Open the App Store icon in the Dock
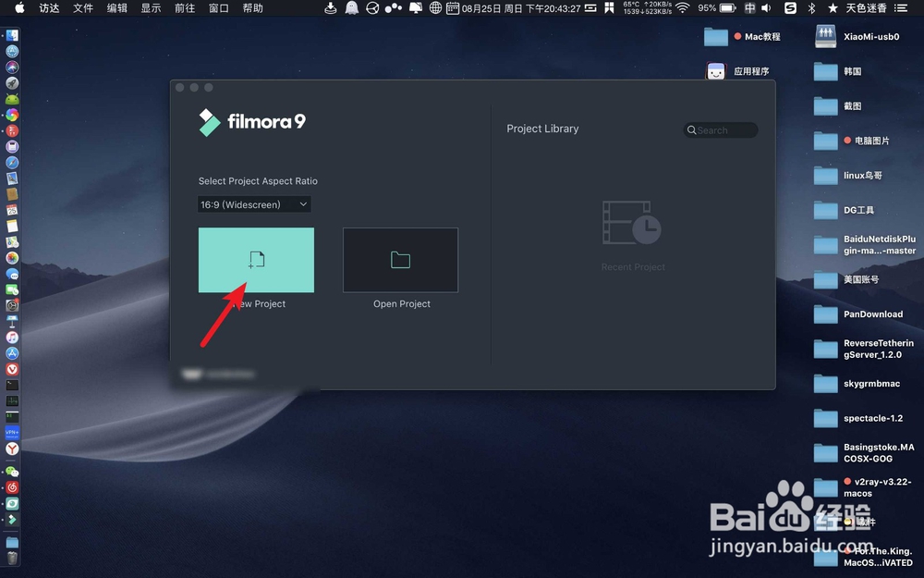The image size is (924, 578). point(12,353)
